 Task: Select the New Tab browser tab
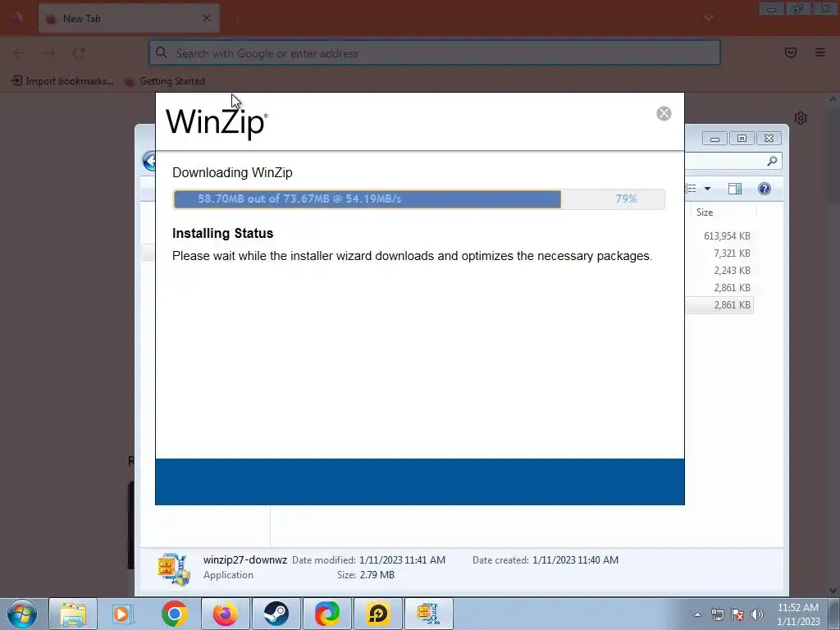pyautogui.click(x=129, y=18)
